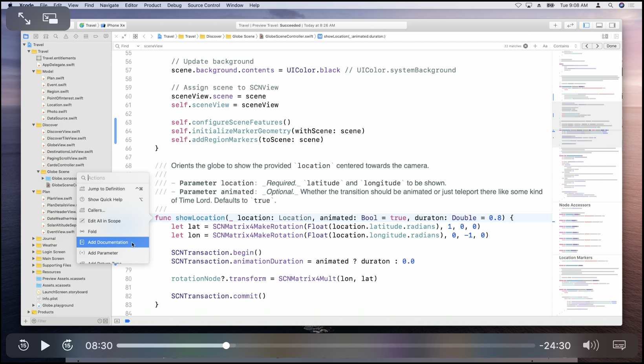Open the Debug navigator
This screenshot has width=644, height=364.
click(86, 36)
